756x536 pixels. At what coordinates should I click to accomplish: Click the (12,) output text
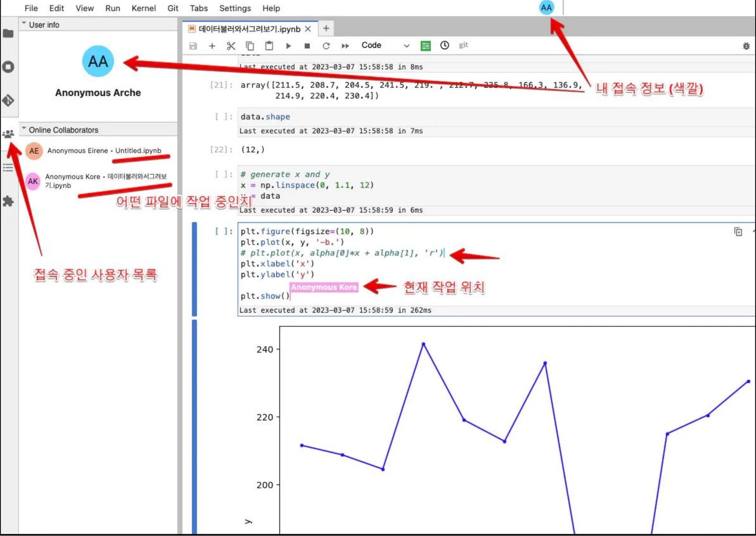point(253,150)
